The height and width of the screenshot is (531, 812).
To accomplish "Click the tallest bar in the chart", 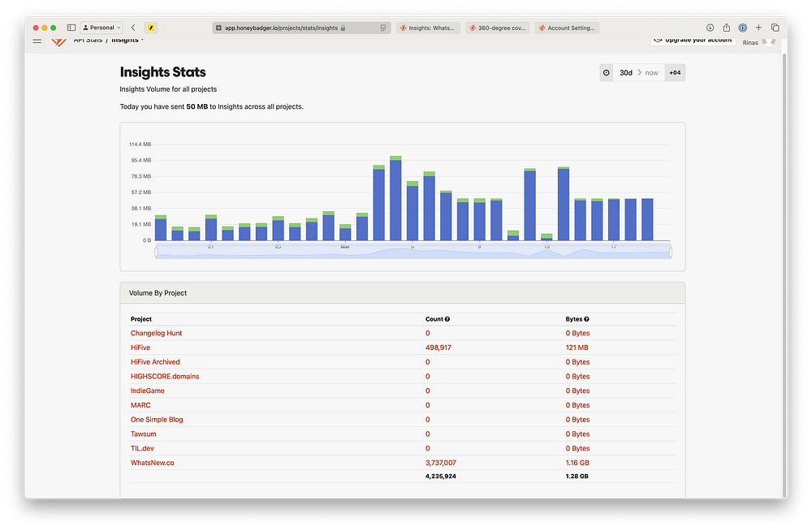I will coord(395,198).
